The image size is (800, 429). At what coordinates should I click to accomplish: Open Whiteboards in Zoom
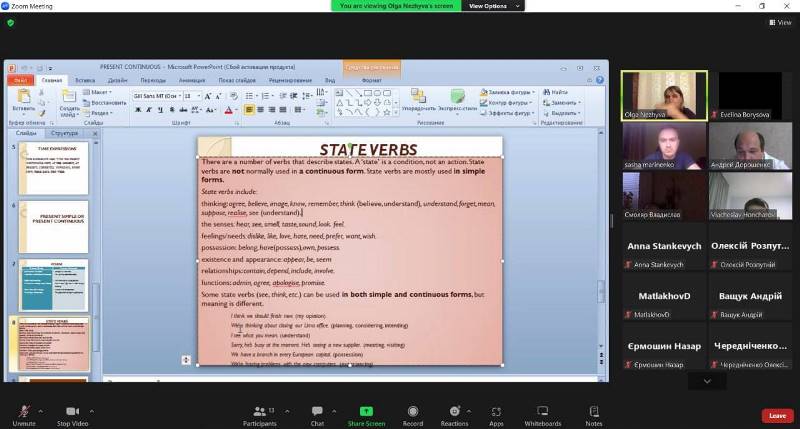point(543,415)
